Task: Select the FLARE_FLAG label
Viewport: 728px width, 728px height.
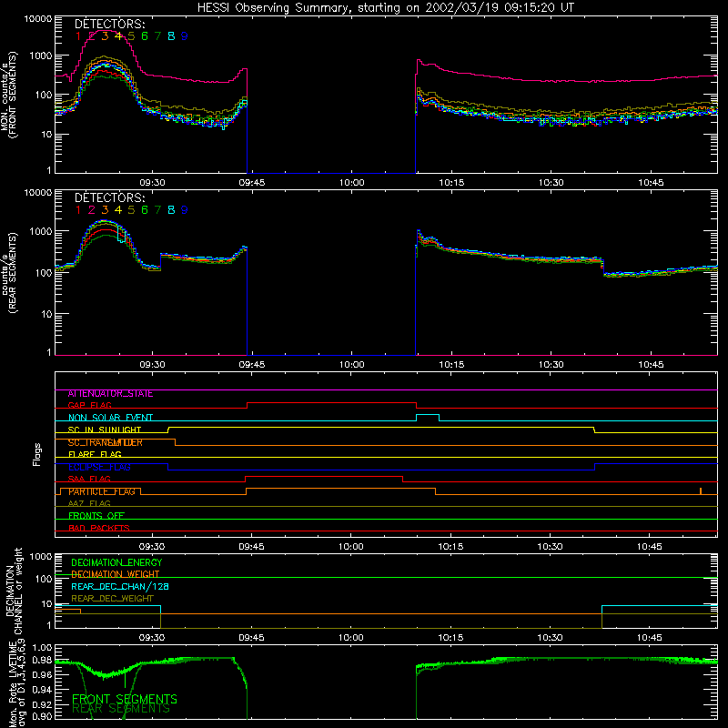Action: pyautogui.click(x=95, y=454)
